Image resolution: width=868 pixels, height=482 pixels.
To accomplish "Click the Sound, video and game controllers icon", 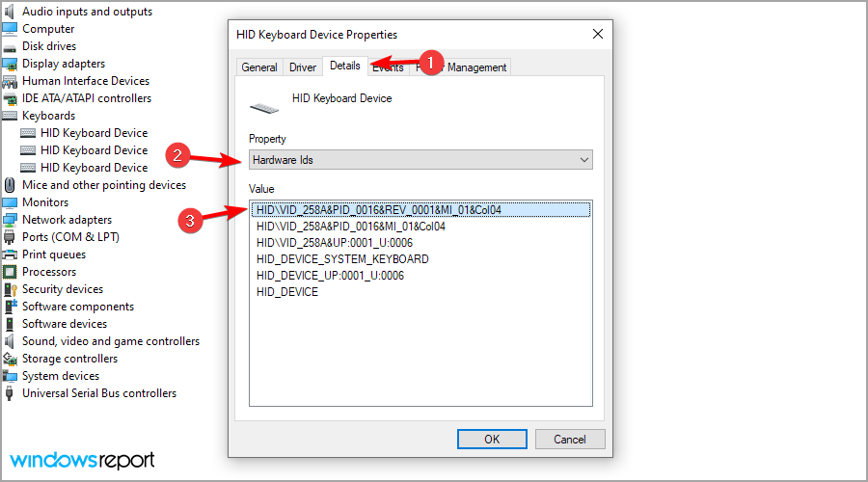I will pos(10,341).
